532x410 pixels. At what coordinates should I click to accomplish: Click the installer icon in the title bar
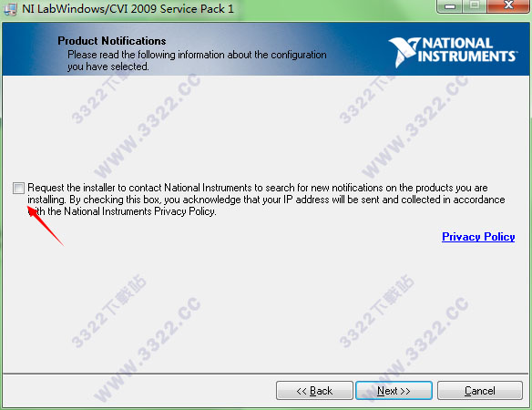(x=10, y=9)
